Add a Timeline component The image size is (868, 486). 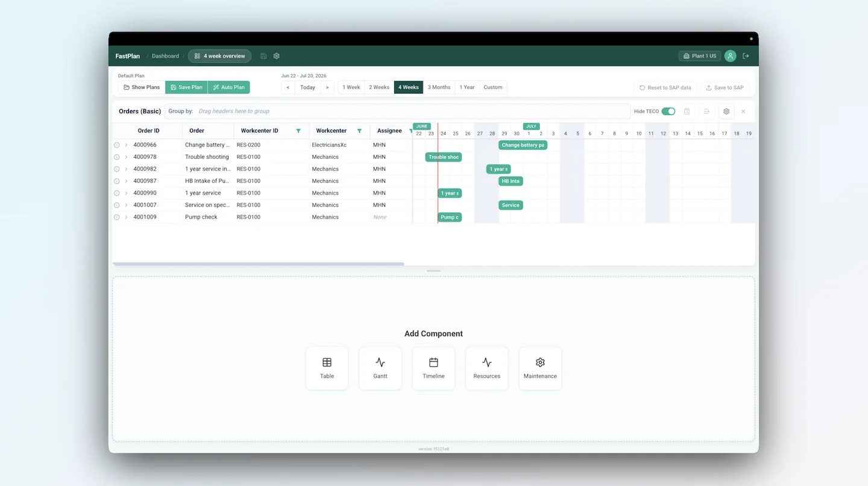tap(433, 369)
